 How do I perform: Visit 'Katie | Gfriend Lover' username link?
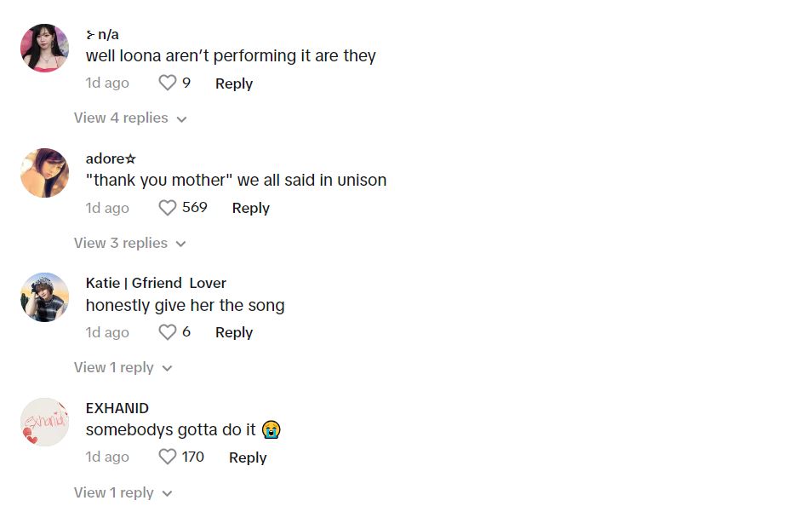156,283
